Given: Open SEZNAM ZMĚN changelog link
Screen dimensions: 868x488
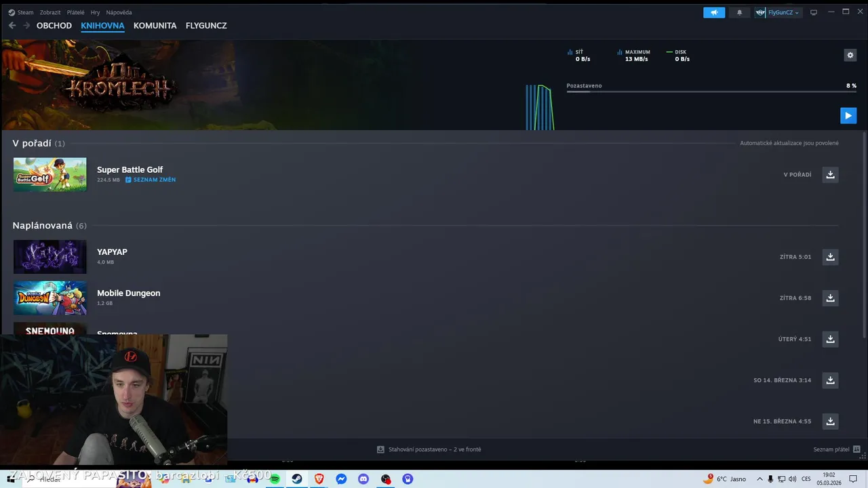Looking at the screenshot, I should pyautogui.click(x=151, y=180).
